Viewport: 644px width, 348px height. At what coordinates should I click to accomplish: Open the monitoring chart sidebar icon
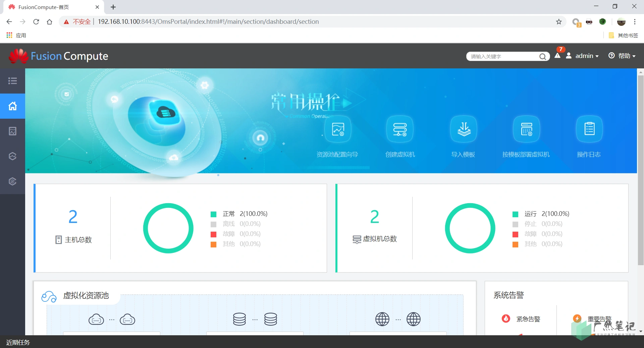tap(12, 131)
